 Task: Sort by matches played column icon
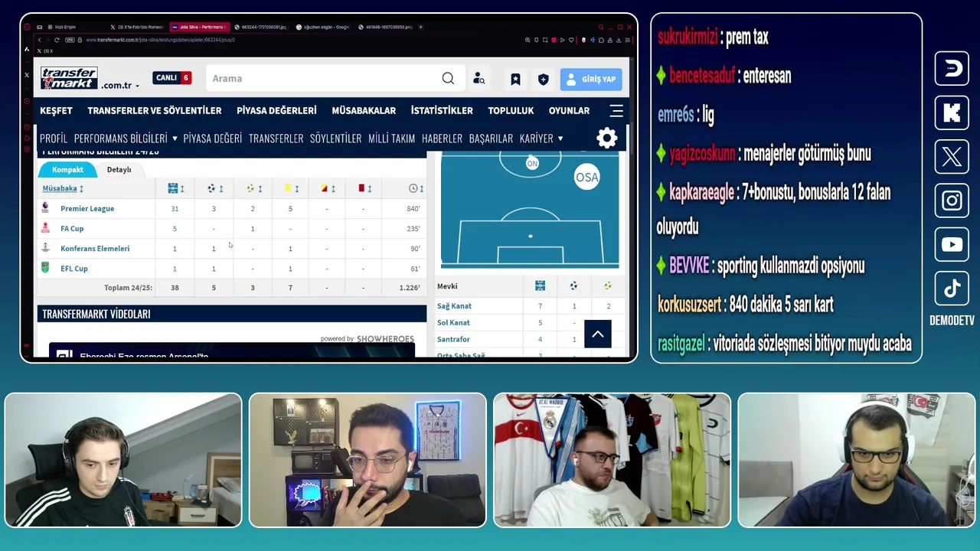[176, 188]
